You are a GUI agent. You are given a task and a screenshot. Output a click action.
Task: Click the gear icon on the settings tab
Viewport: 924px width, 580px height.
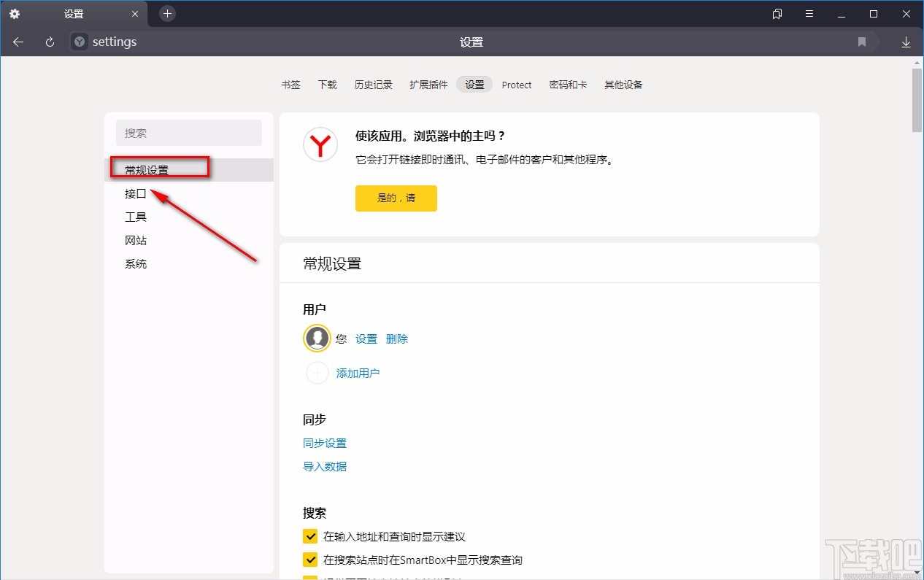pyautogui.click(x=14, y=13)
